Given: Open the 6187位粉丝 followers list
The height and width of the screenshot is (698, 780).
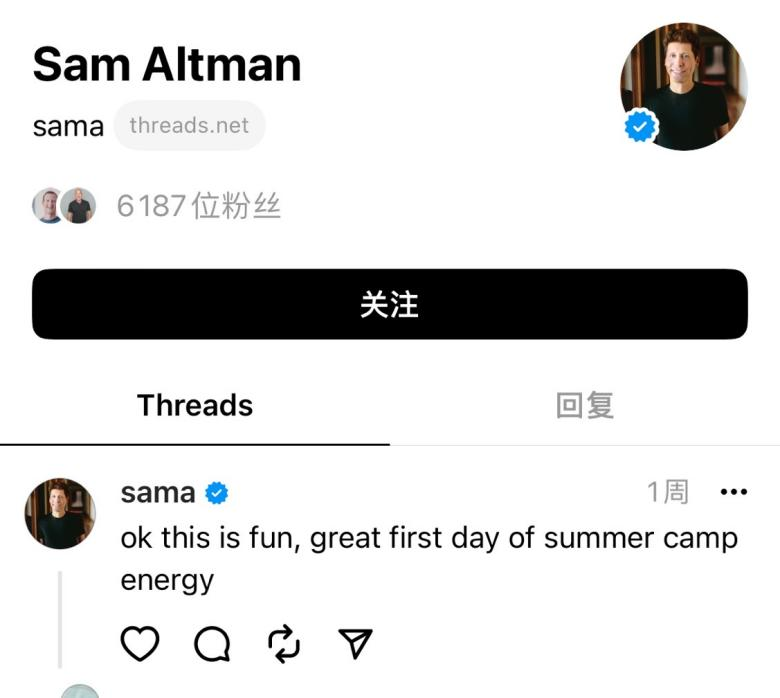Looking at the screenshot, I should (x=198, y=206).
